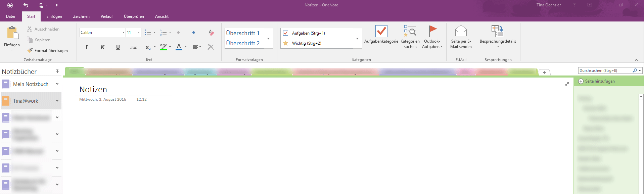Open highlight color dropdown arrow

pyautogui.click(x=170, y=47)
